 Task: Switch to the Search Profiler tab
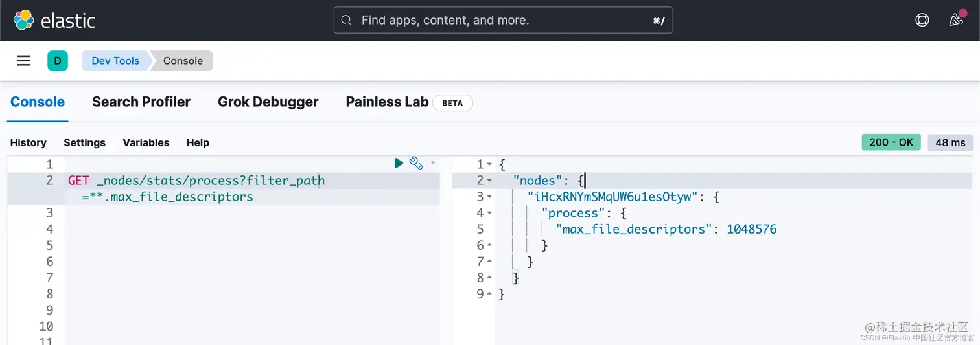[141, 102]
